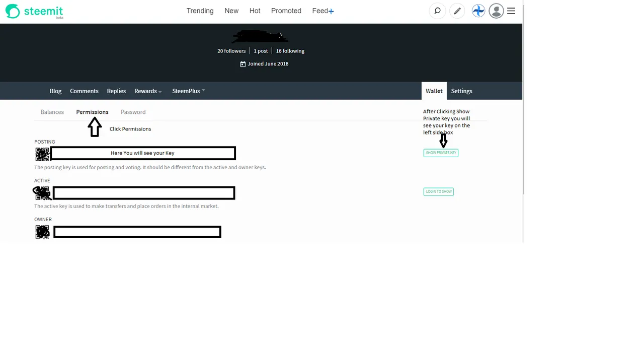This screenshot has width=644, height=339.
Task: Expand the SteemPlus dropdown menu
Action: (189, 91)
